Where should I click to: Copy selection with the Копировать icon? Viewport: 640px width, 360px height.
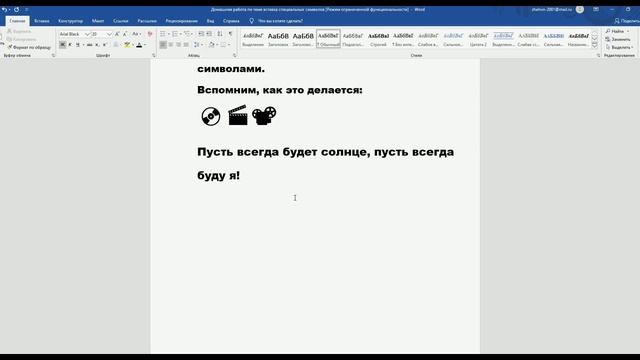[10, 39]
